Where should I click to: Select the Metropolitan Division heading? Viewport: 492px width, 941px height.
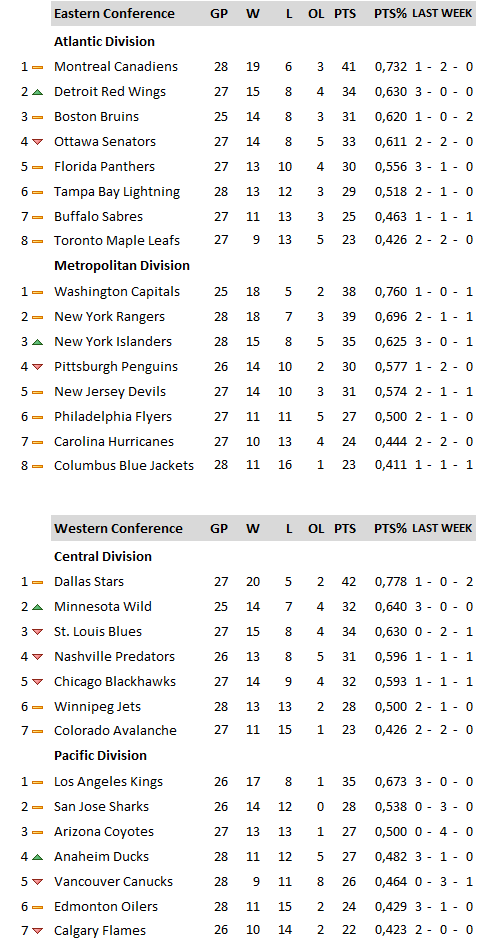coord(122,266)
